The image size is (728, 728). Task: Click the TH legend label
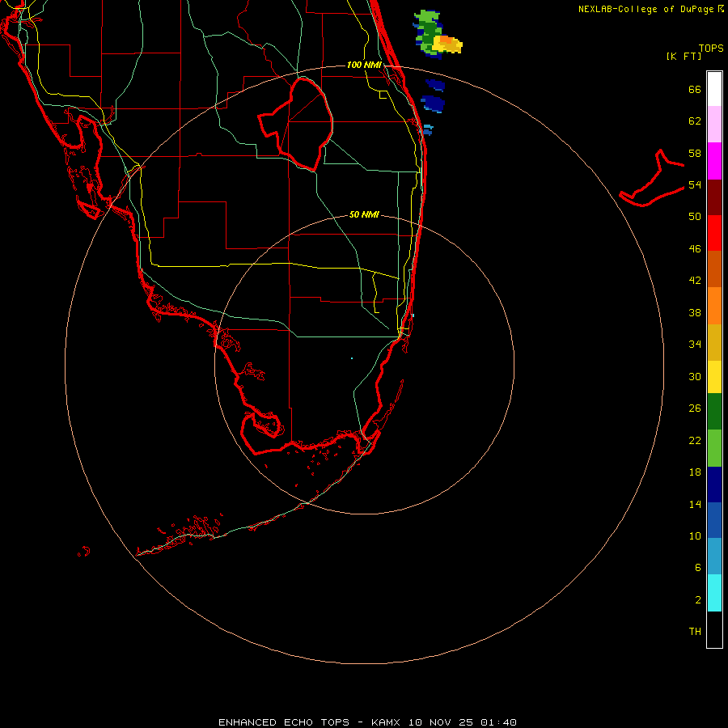click(x=695, y=632)
